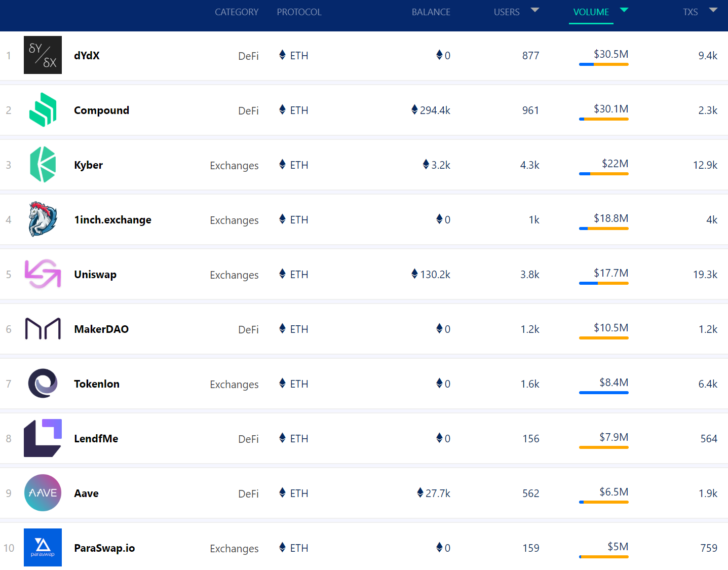Open the LendfMe dapp name link
728x570 pixels.
pos(96,438)
